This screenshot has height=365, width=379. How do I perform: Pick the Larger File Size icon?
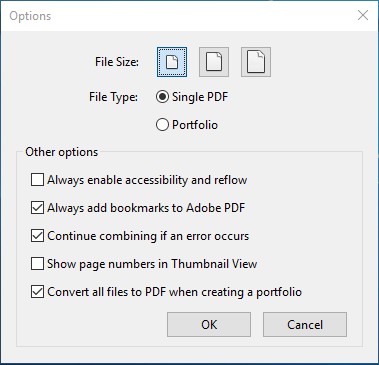point(256,62)
